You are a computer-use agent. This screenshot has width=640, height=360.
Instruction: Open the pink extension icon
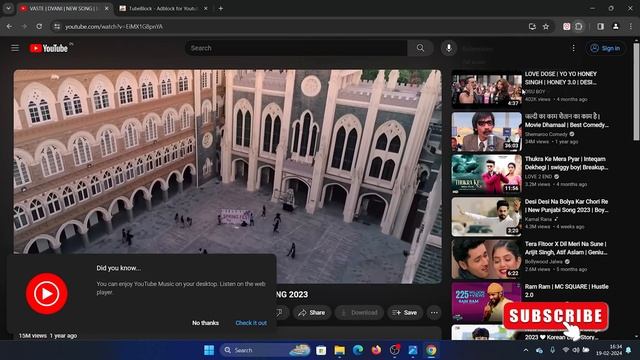[x=567, y=27]
